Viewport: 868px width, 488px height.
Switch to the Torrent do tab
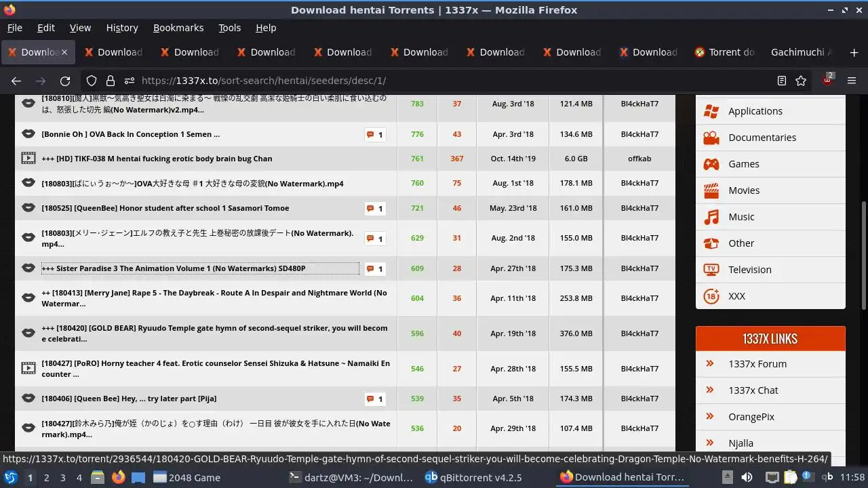pos(725,52)
